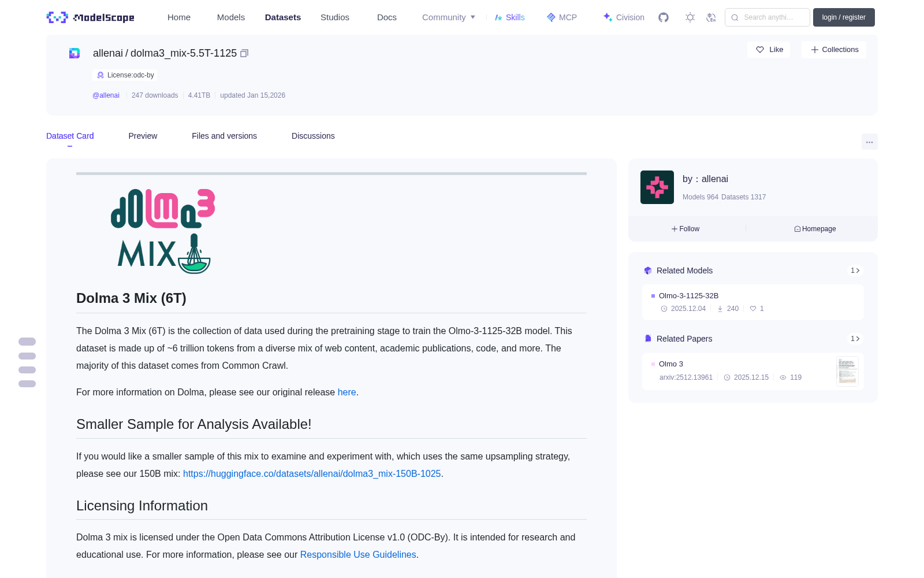Image resolution: width=924 pixels, height=578 pixels.
Task: Switch to Files and versions tab
Action: click(224, 136)
